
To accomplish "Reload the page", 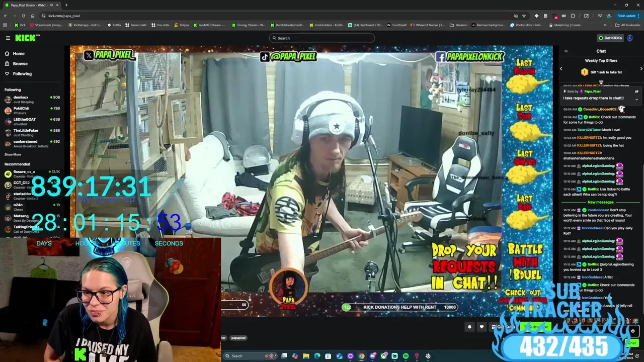I will point(23,16).
